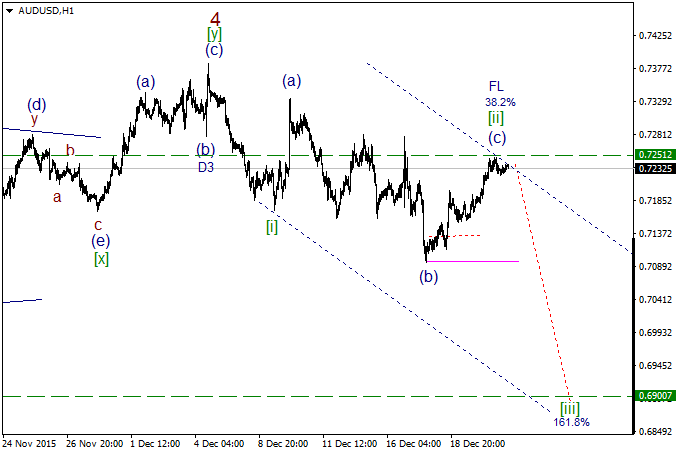Select the green [iii] target label

570,408
